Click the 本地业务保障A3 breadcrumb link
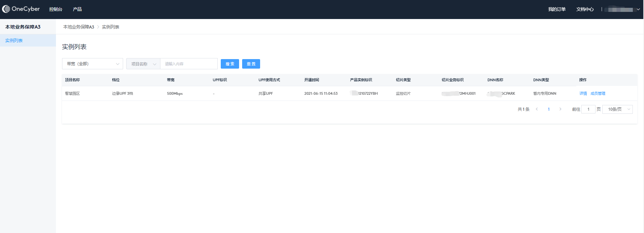Screen dimensions: 644x233 (79, 27)
